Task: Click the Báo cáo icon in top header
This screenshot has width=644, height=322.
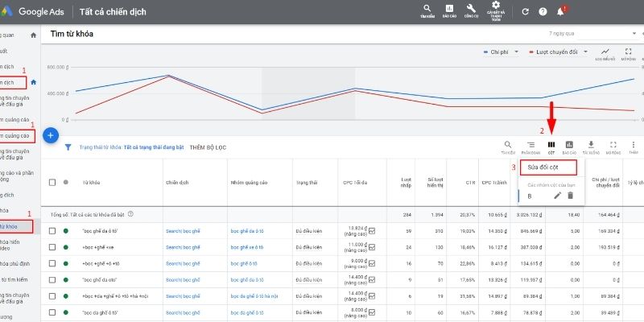Action: (x=449, y=10)
